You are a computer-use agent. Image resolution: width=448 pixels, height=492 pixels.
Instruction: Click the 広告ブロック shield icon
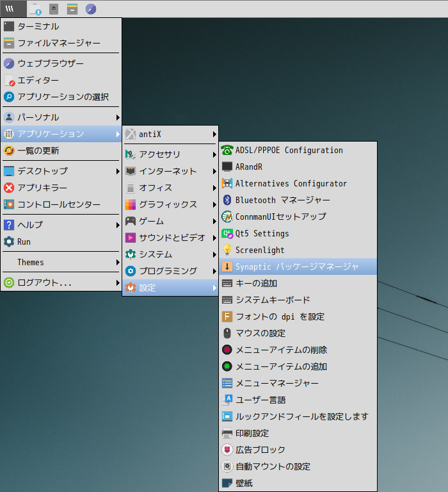click(227, 450)
